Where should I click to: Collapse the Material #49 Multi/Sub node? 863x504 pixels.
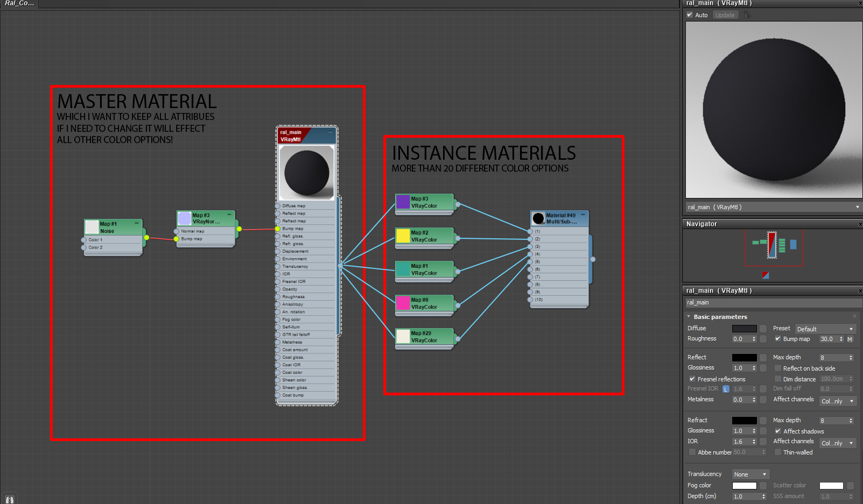click(x=583, y=215)
